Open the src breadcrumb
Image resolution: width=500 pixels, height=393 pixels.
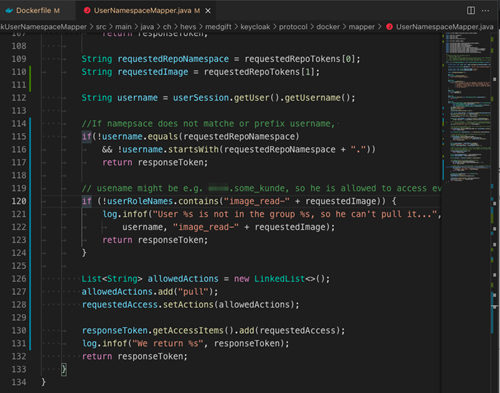click(101, 27)
